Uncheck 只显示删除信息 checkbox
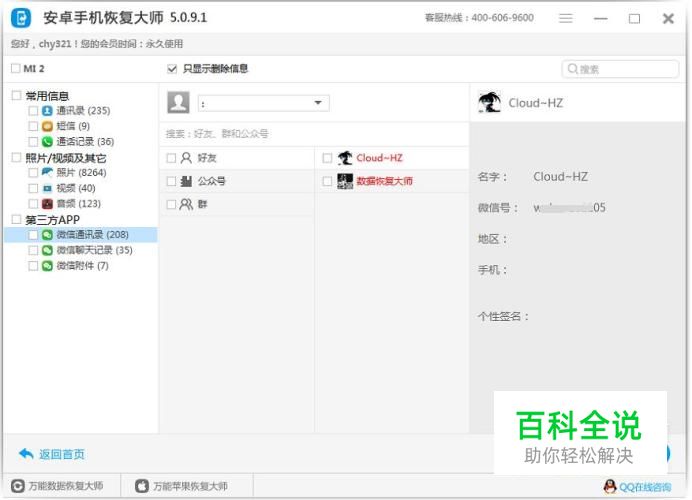Image resolution: width=692 pixels, height=500 pixels. 172,69
